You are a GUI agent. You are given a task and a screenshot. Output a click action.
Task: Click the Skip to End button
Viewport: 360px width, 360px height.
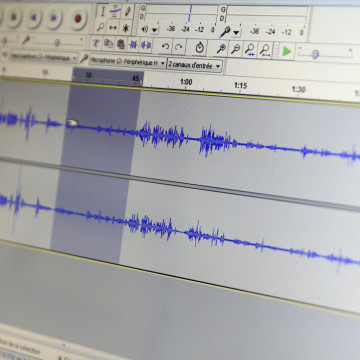(x=54, y=18)
